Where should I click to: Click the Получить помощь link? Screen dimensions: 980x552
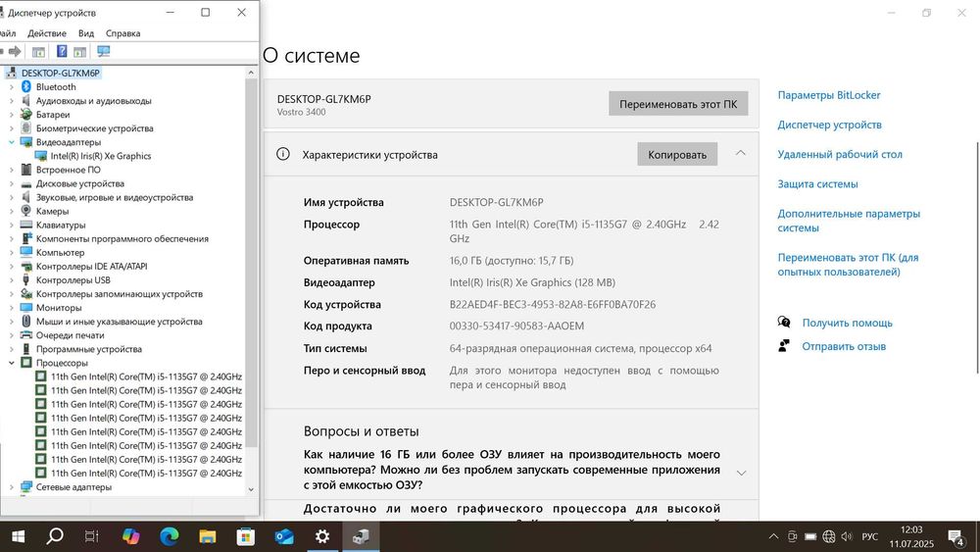(x=847, y=323)
